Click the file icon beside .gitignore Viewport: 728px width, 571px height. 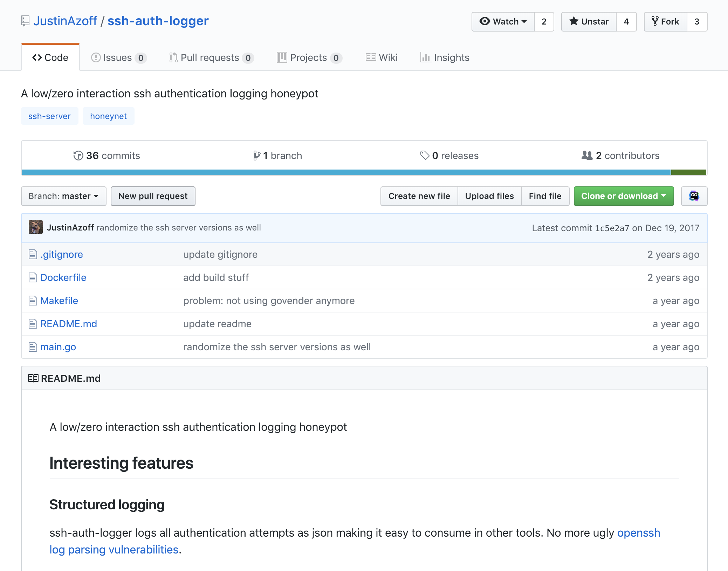click(33, 254)
